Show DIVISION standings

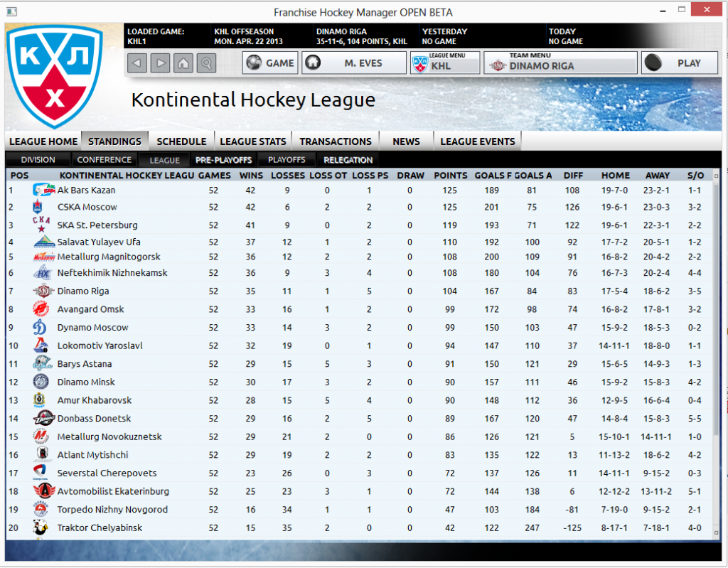pos(38,160)
